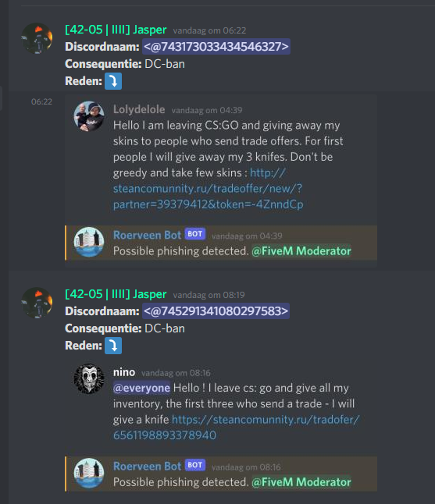
Task: Click the BOT badge at 04:39
Action: 195,234
